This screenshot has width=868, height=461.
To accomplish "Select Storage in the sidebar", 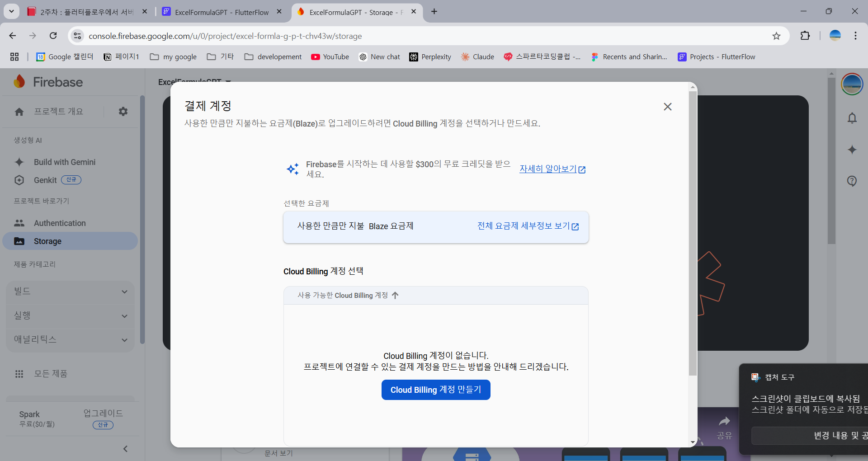I will pyautogui.click(x=70, y=241).
